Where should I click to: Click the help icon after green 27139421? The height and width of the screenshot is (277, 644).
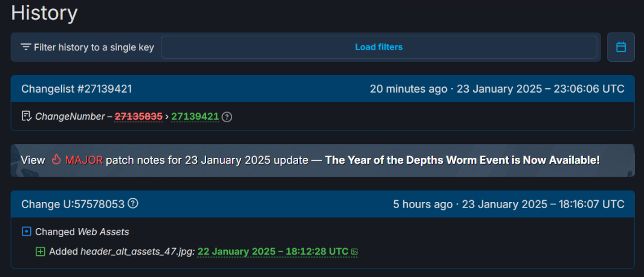pyautogui.click(x=227, y=117)
